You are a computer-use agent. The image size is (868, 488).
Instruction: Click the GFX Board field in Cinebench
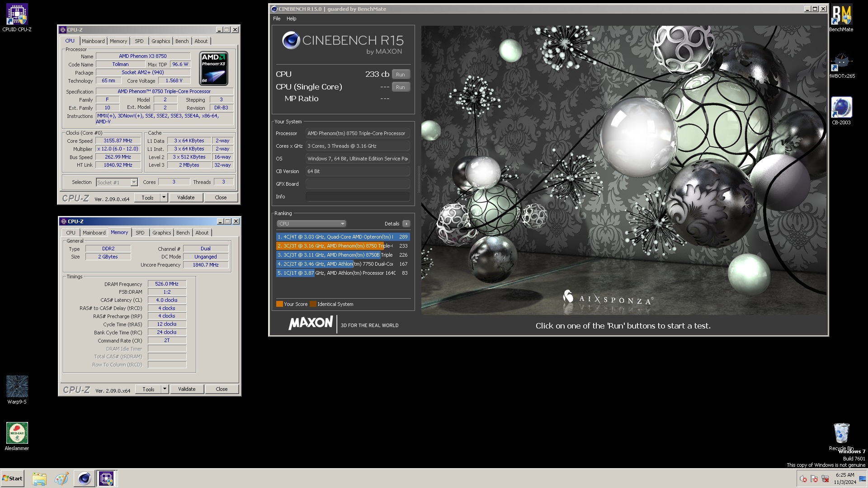click(358, 184)
